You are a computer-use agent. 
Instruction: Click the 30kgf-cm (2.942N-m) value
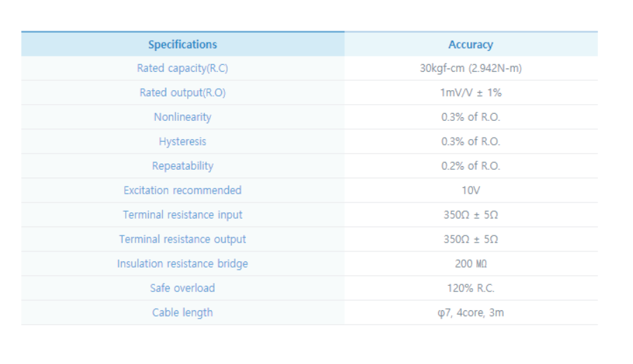point(470,68)
